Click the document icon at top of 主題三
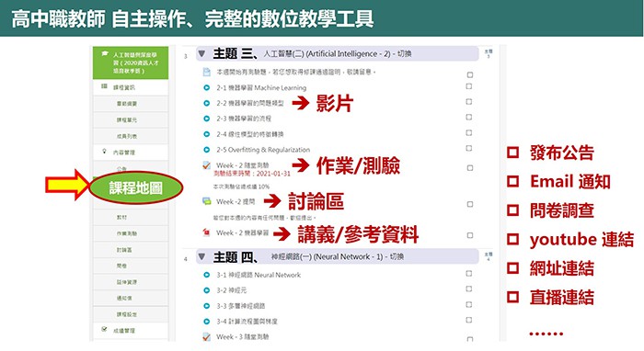 click(x=207, y=73)
